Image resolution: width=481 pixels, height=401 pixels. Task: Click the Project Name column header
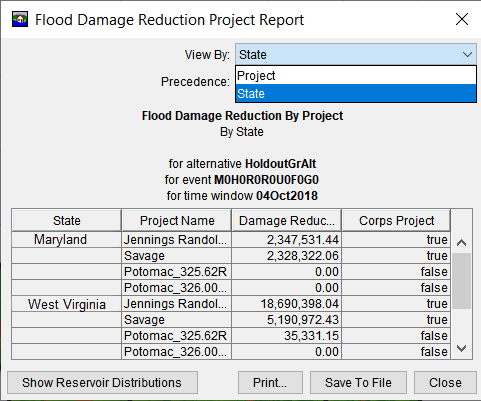tap(177, 220)
